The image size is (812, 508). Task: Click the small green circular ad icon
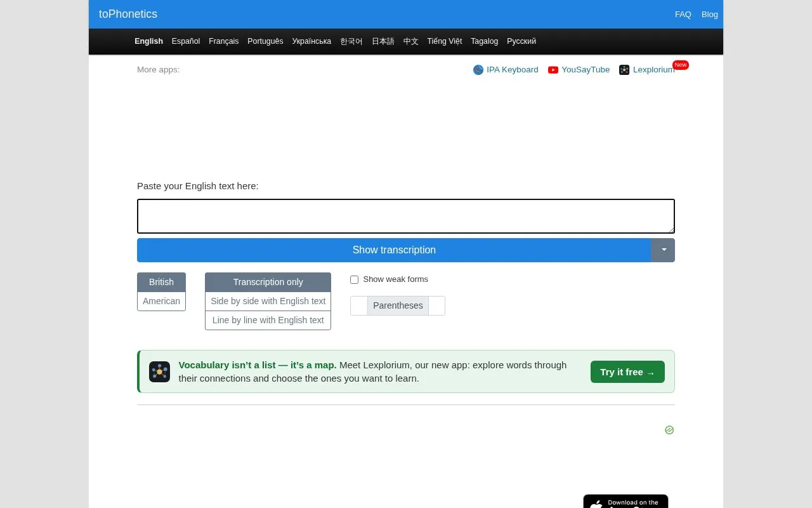click(x=669, y=430)
